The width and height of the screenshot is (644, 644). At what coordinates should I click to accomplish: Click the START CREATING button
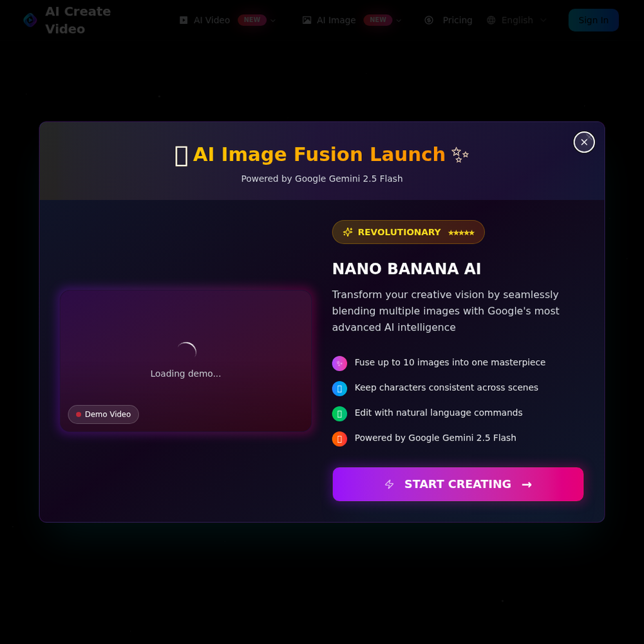point(457,484)
